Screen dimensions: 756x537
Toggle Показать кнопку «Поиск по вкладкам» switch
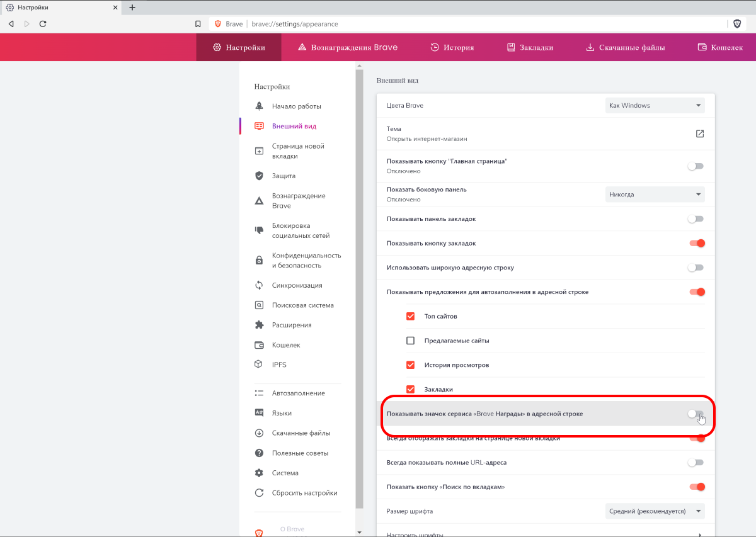coord(697,487)
